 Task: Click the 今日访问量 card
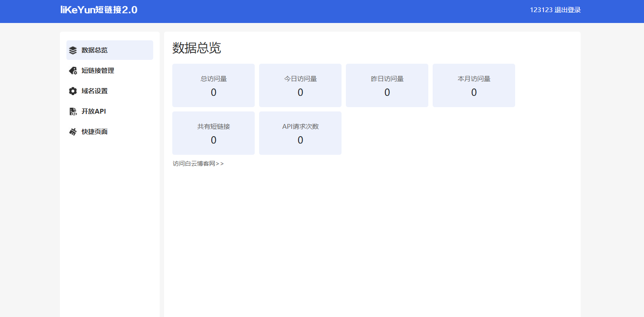click(x=300, y=85)
